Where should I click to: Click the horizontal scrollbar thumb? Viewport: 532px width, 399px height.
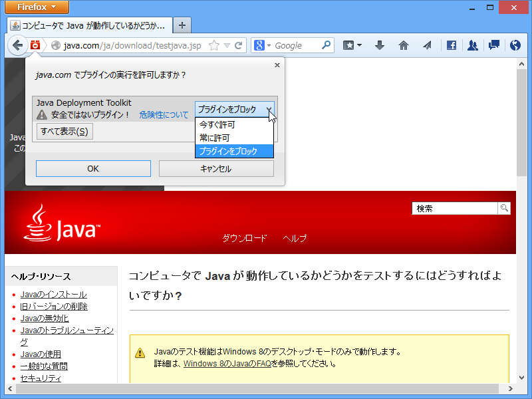(257, 388)
